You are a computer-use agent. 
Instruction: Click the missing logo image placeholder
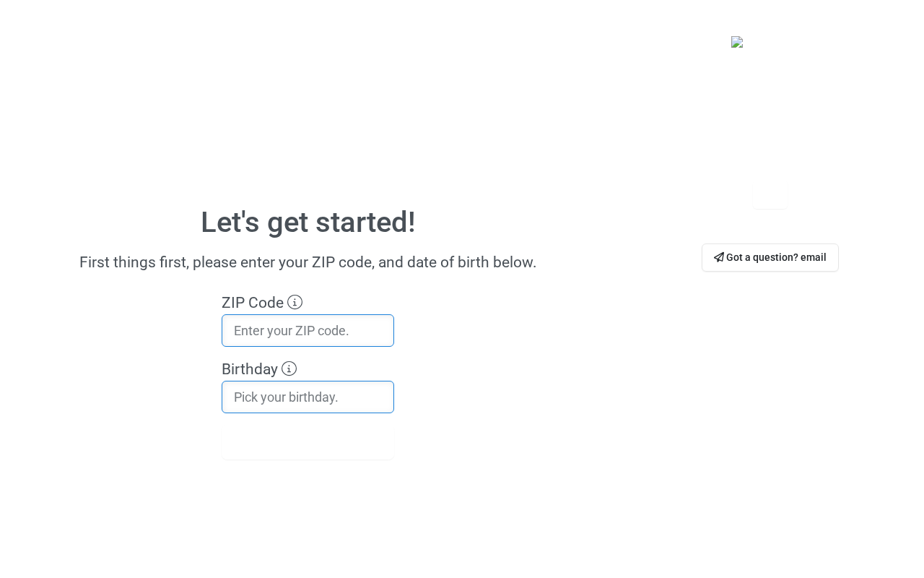(736, 42)
